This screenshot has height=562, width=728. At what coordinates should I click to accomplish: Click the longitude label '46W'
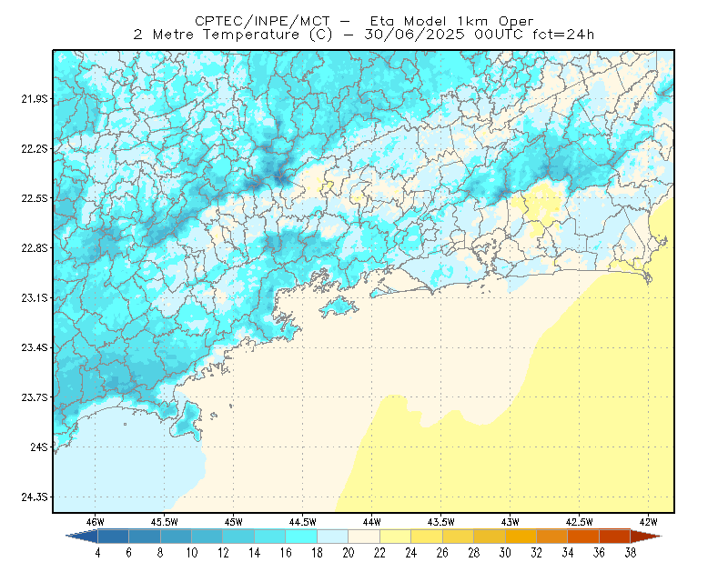tap(96, 522)
